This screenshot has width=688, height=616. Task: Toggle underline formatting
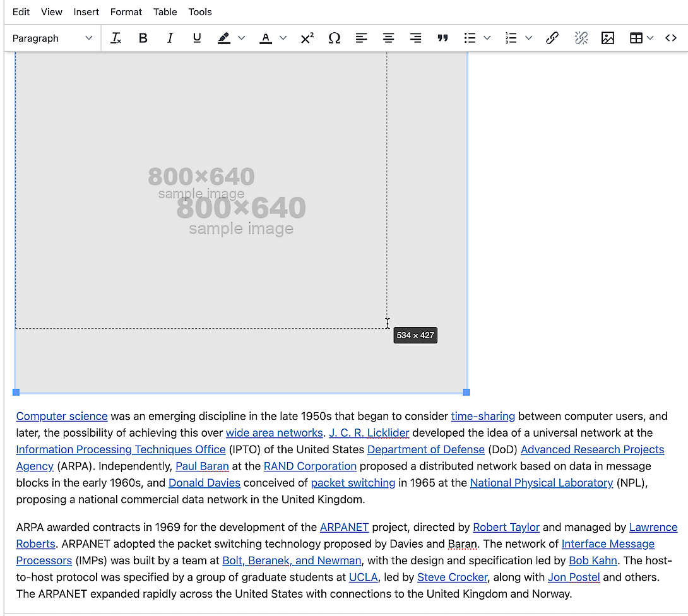197,38
